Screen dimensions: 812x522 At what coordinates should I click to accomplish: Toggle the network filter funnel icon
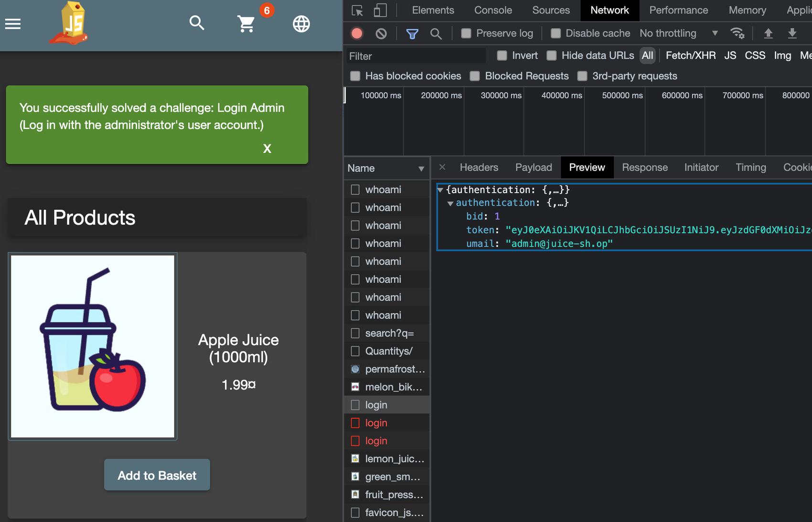point(412,33)
